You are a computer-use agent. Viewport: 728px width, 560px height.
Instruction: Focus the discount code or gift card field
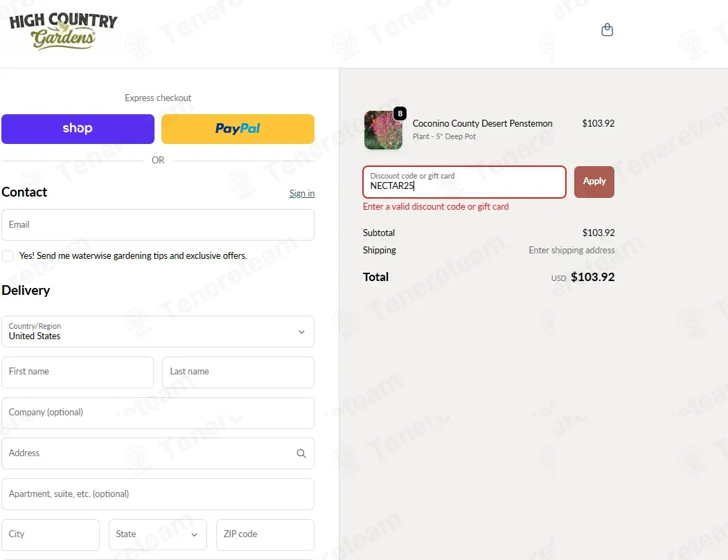point(464,182)
